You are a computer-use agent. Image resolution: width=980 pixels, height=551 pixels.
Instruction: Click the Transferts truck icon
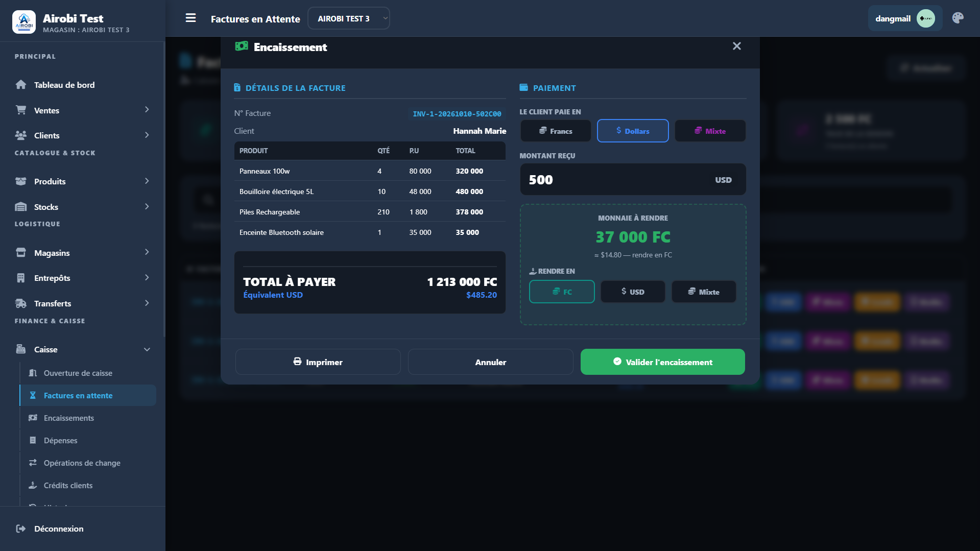click(21, 303)
